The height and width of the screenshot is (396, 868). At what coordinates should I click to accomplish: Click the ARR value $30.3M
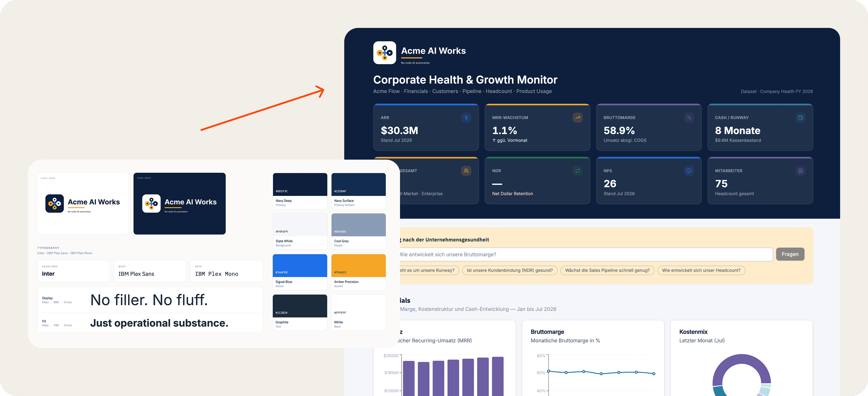pyautogui.click(x=399, y=130)
